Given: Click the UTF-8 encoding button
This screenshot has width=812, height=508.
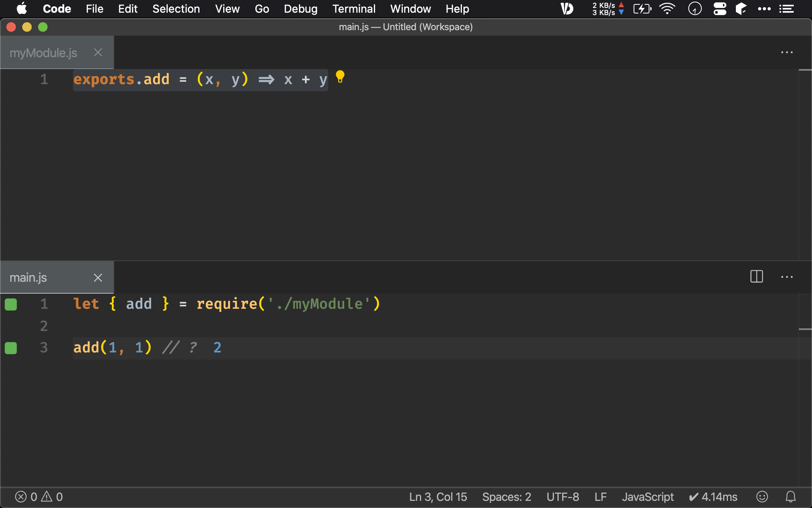Looking at the screenshot, I should tap(563, 496).
